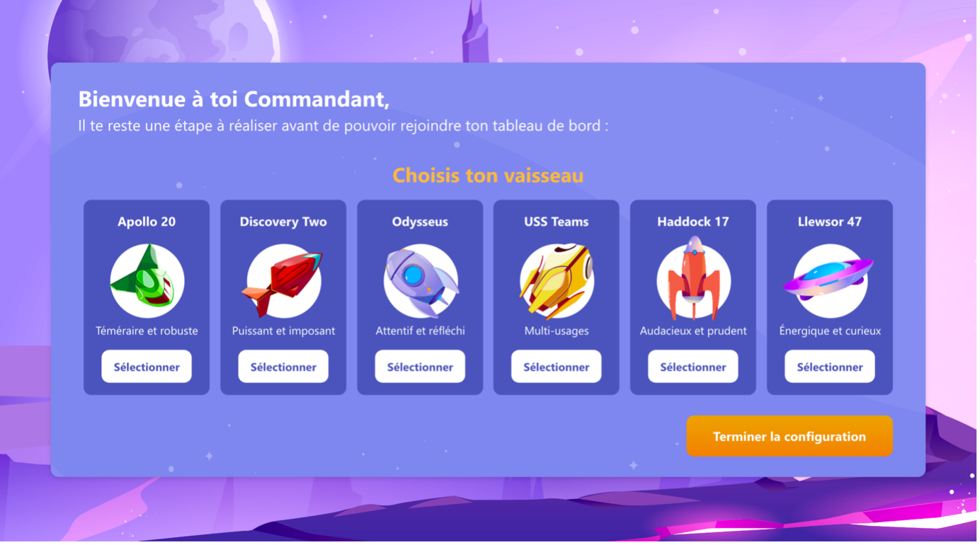Click the yellow USS Teams ship icon
The height and width of the screenshot is (545, 980).
tap(557, 281)
